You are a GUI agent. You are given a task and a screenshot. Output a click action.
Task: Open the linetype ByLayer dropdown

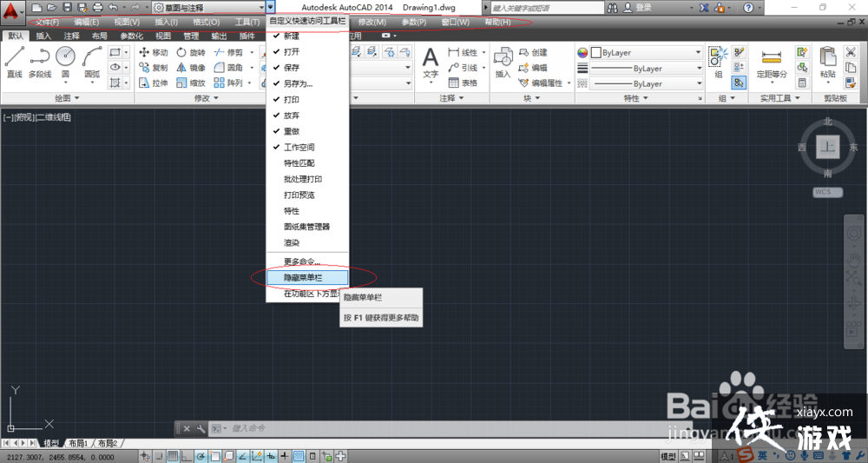point(647,83)
